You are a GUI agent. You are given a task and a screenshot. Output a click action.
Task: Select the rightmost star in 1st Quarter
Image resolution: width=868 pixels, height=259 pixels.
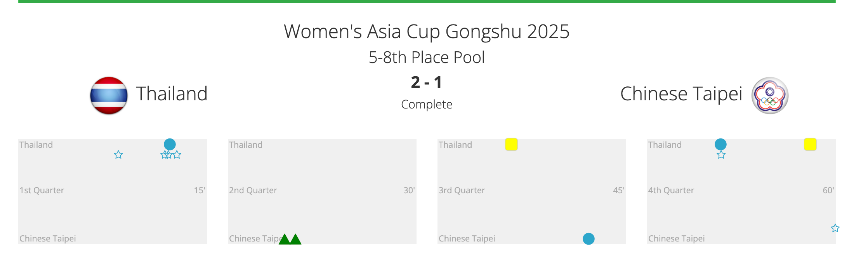pyautogui.click(x=177, y=155)
